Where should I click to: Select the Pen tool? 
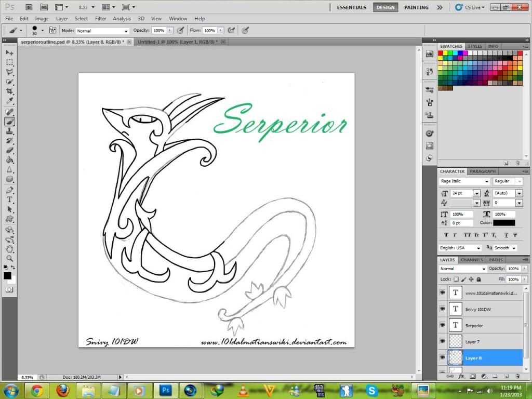pos(9,190)
